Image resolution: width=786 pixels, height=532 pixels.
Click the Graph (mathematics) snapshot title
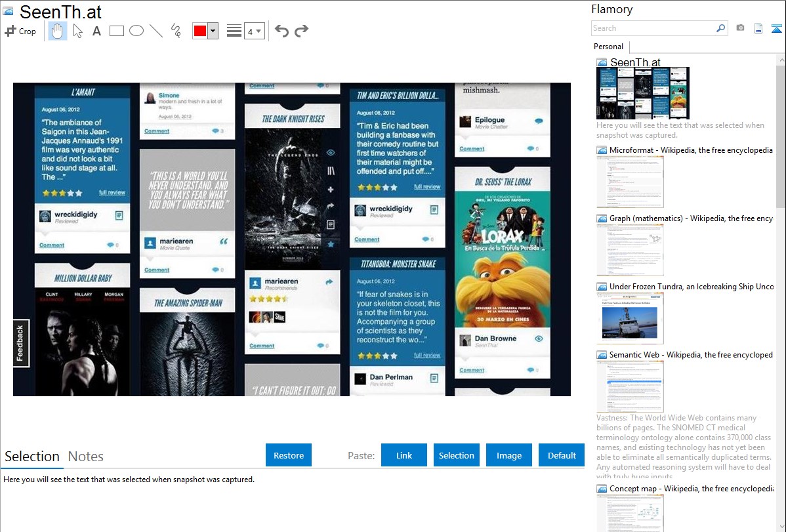coord(692,218)
